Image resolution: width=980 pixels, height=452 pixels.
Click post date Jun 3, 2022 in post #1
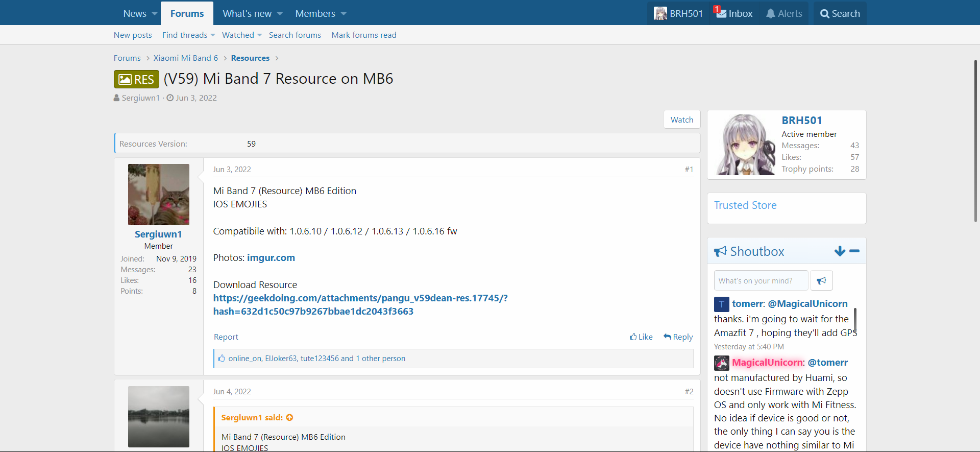pos(232,170)
